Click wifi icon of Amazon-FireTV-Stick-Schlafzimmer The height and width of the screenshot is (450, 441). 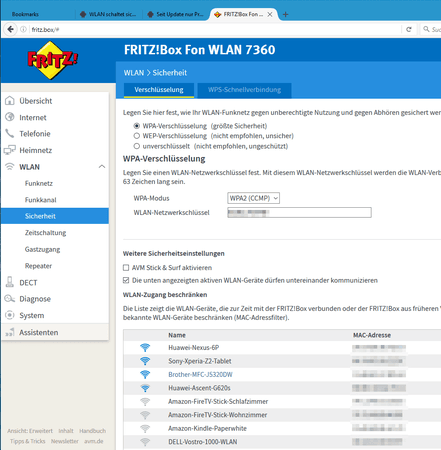point(145,402)
